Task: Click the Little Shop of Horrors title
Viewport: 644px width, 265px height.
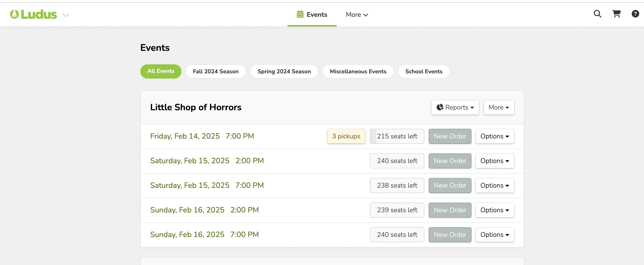Action: point(196,107)
